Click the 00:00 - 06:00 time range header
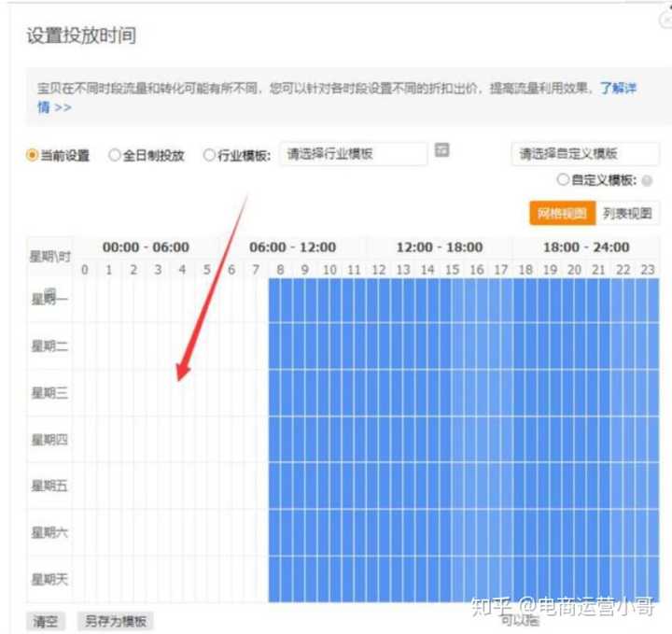Viewport: 672px width, 634px height. pos(146,247)
